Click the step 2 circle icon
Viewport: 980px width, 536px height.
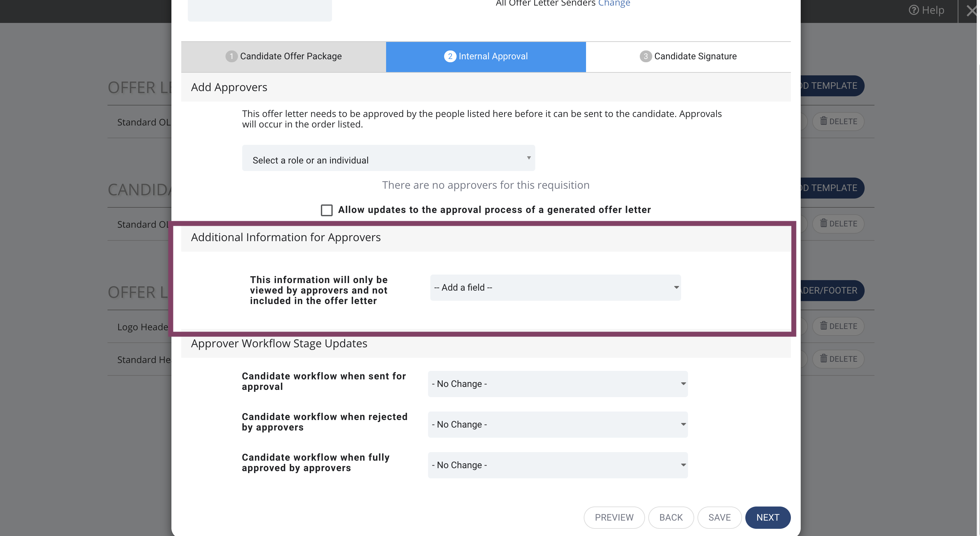[x=450, y=56]
